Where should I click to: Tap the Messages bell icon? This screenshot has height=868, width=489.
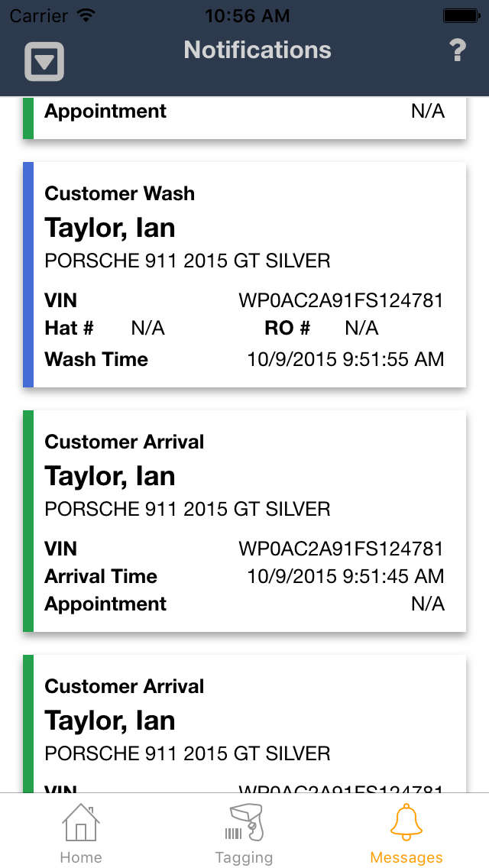[x=406, y=822]
